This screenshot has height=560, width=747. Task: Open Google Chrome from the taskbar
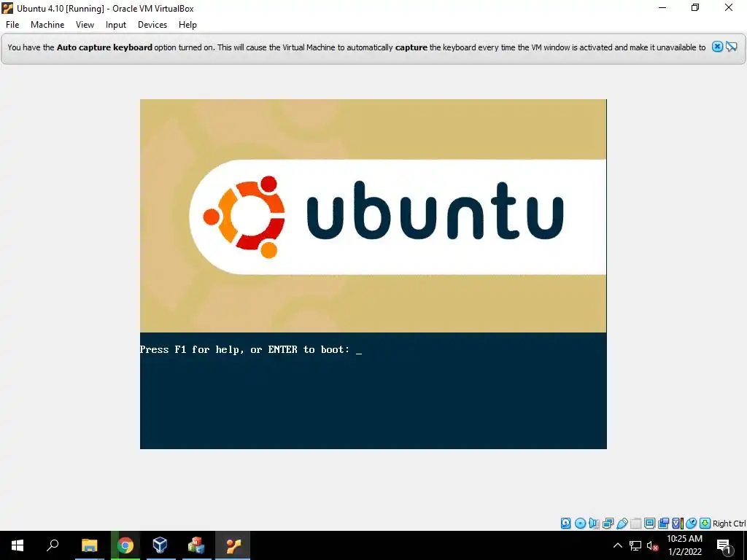[x=125, y=545]
